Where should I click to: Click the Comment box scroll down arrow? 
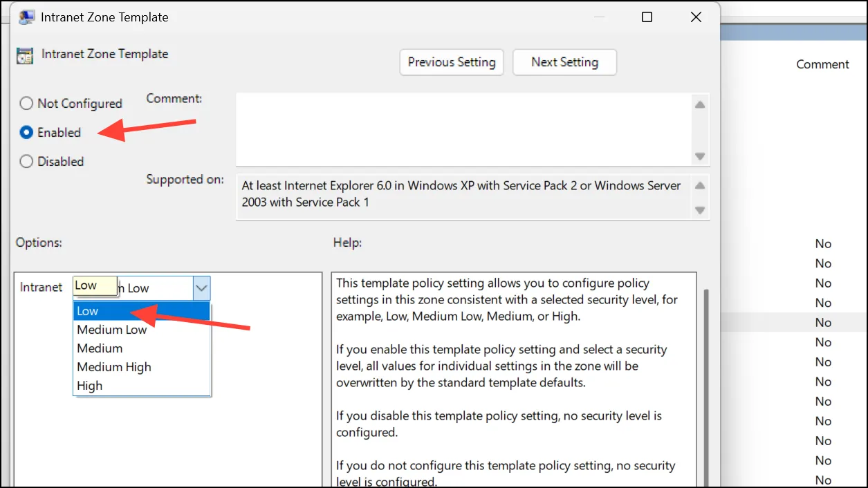[x=700, y=156]
